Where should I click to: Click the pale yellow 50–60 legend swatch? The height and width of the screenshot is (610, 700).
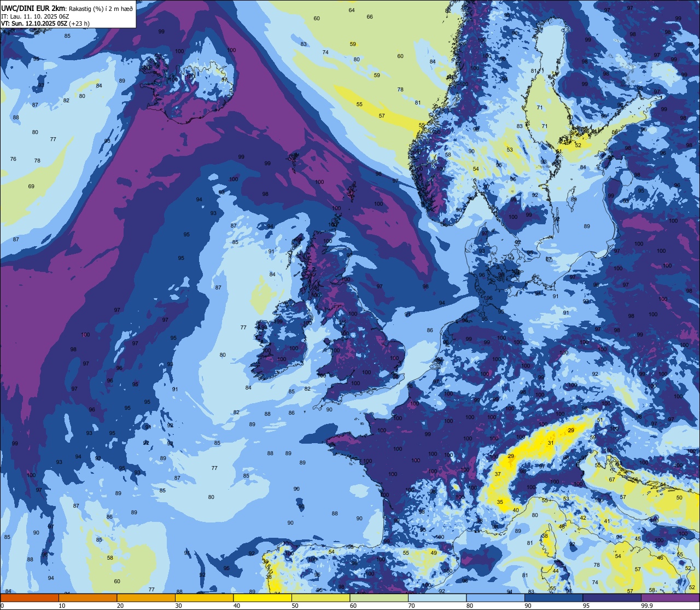(x=320, y=598)
